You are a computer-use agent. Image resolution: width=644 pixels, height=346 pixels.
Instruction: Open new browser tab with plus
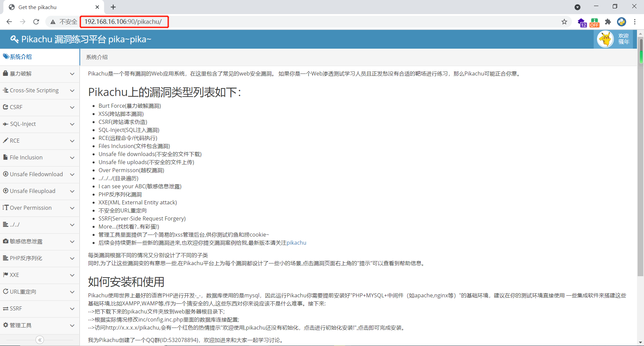113,7
